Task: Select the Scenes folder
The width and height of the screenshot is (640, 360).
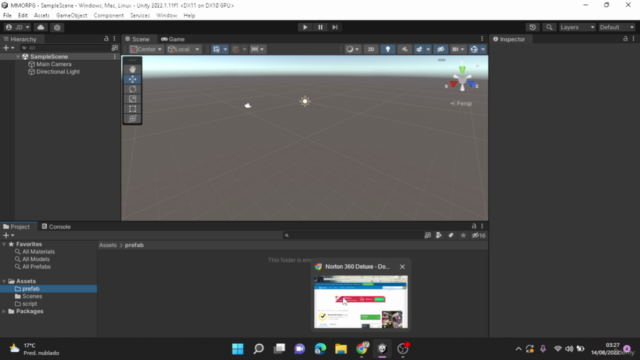Action: 32,296
